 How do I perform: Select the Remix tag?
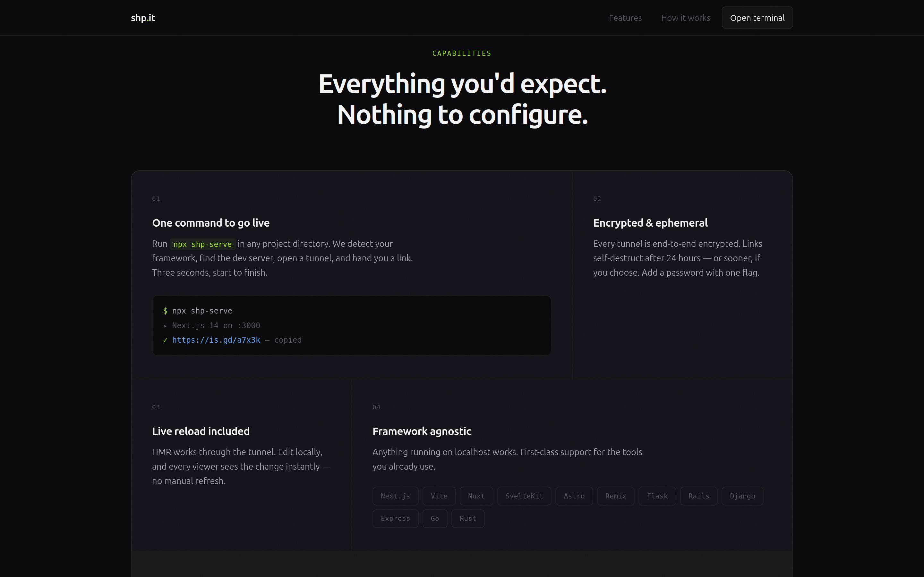click(x=615, y=496)
